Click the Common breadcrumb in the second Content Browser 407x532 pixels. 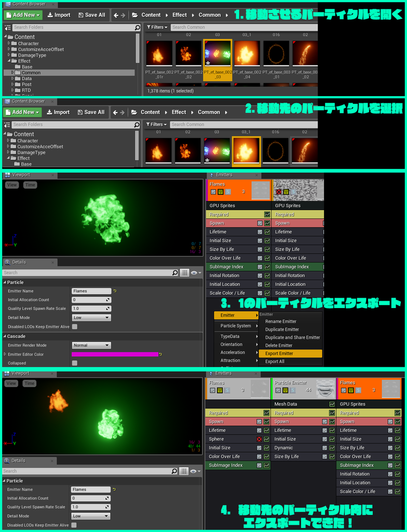[x=209, y=112]
